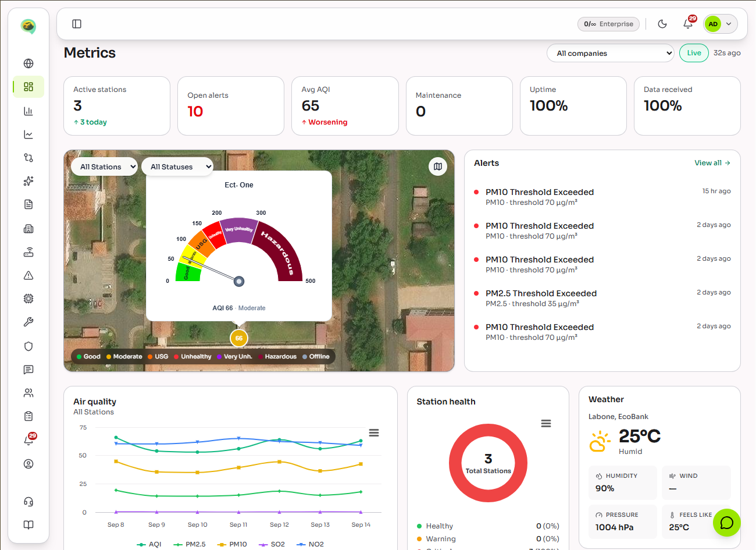The height and width of the screenshot is (550, 756).
Task: Toggle AQI series in chart legend
Action: 149,544
